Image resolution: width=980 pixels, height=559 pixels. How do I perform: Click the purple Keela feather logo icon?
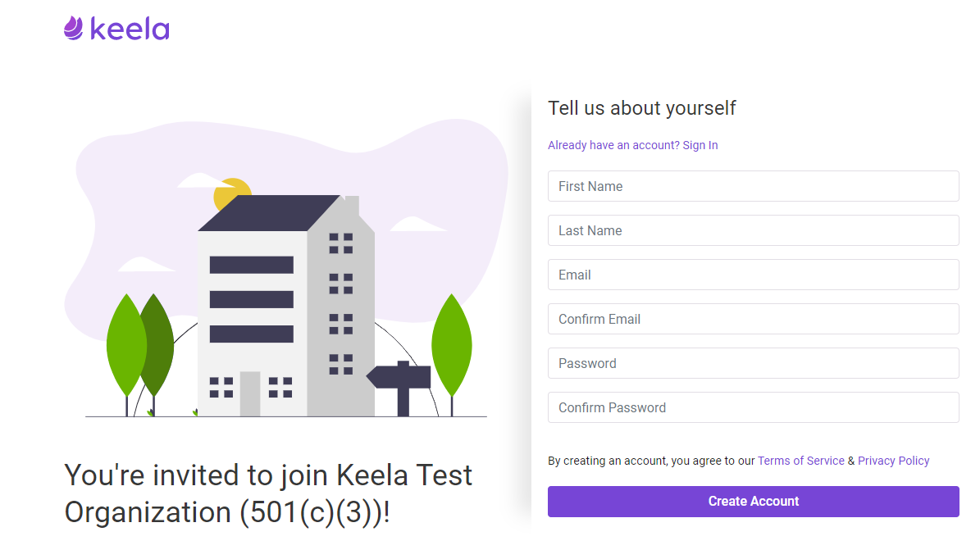(73, 28)
